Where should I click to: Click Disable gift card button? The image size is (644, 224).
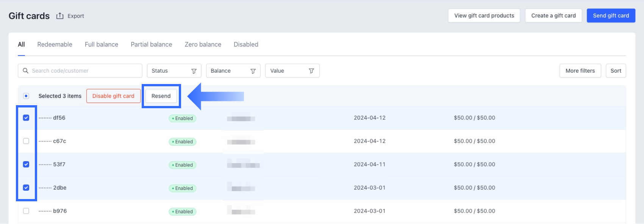pyautogui.click(x=113, y=96)
